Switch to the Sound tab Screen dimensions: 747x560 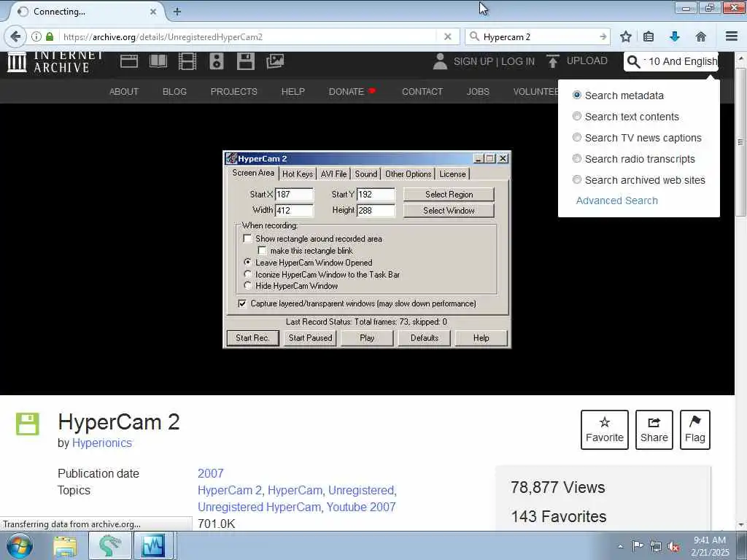coord(366,174)
